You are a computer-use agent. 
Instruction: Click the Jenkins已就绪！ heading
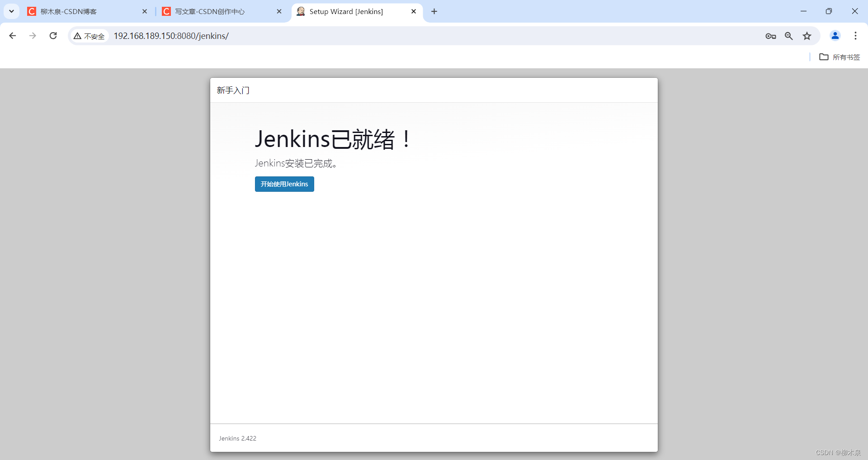tap(333, 139)
